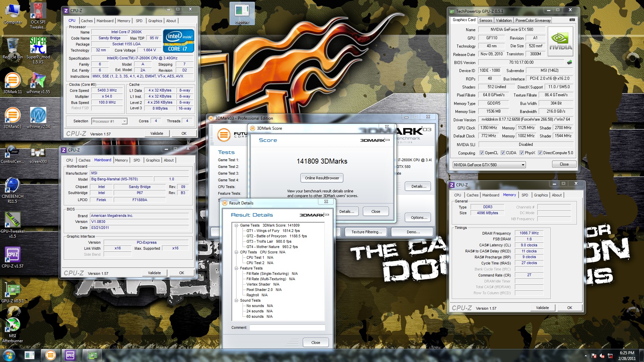Click Close button in GPU-Z window
The width and height of the screenshot is (644, 362).
coord(564,164)
